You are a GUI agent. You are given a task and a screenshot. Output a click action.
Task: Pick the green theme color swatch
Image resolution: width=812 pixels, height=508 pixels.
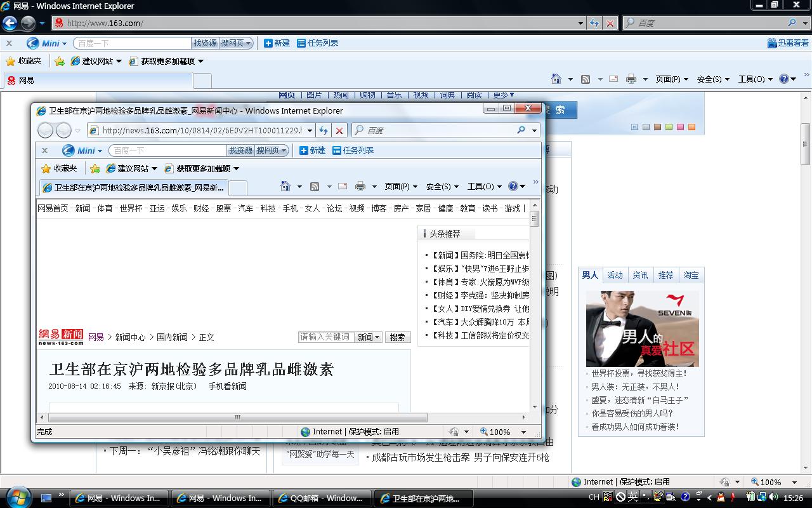[669, 127]
